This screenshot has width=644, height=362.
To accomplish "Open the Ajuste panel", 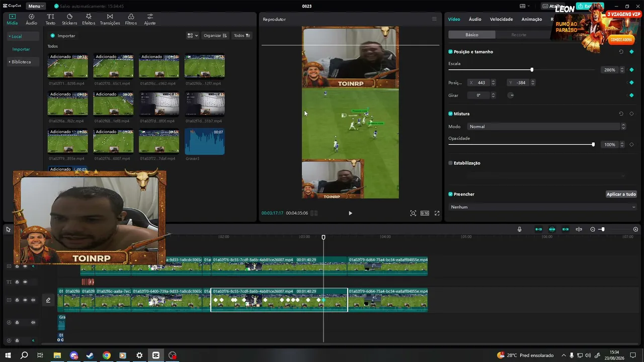I will [x=149, y=19].
